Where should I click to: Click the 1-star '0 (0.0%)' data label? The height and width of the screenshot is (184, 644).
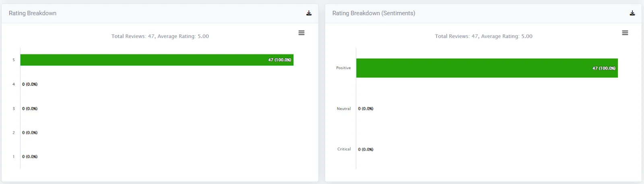[30, 157]
